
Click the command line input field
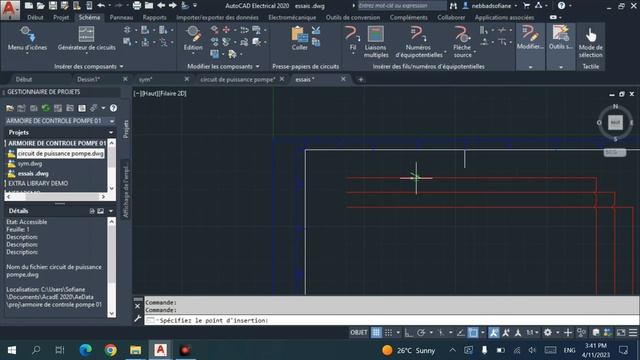[x=391, y=320]
